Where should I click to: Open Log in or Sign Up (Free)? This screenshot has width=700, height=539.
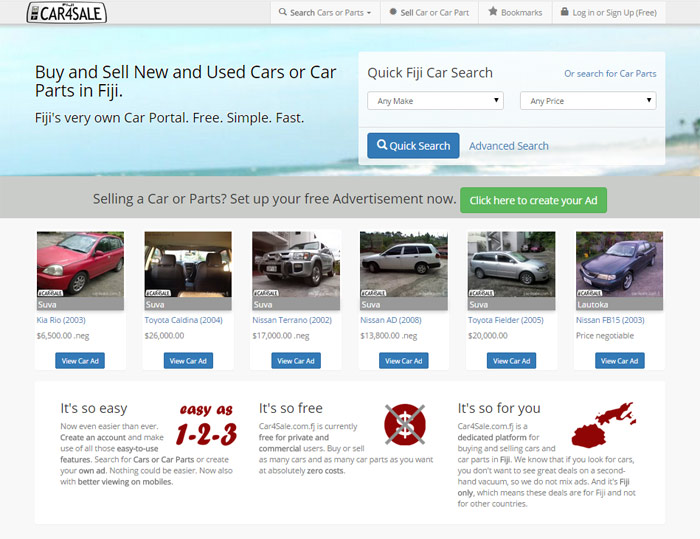click(609, 13)
